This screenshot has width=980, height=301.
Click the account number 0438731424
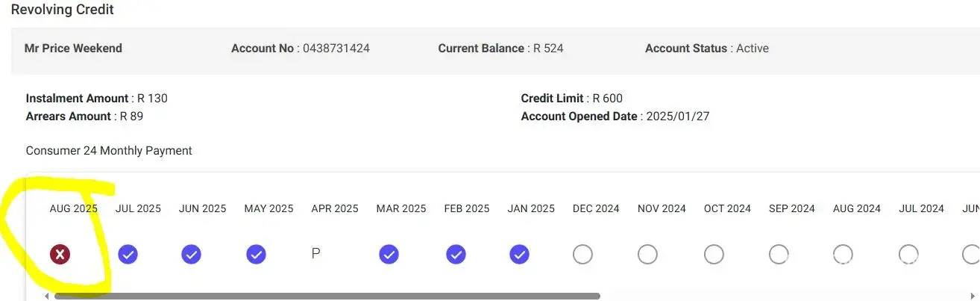336,49
